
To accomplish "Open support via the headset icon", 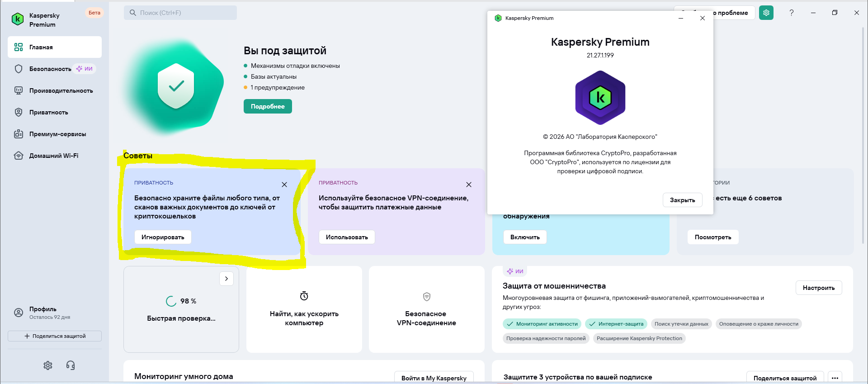I will point(71,365).
